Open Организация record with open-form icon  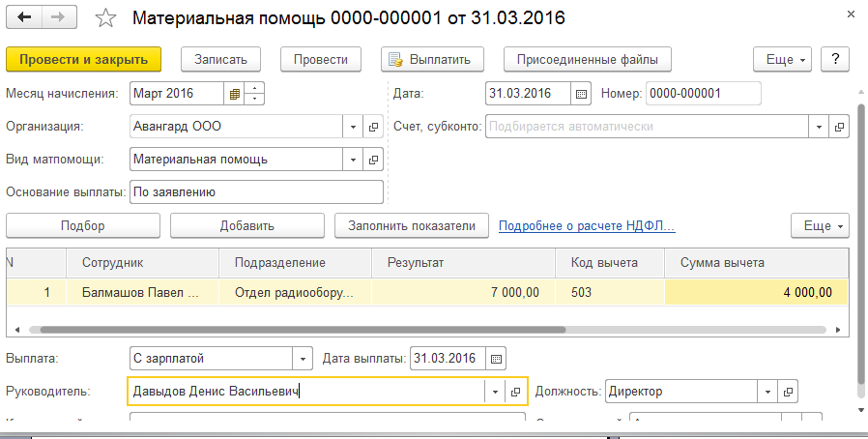click(x=374, y=127)
